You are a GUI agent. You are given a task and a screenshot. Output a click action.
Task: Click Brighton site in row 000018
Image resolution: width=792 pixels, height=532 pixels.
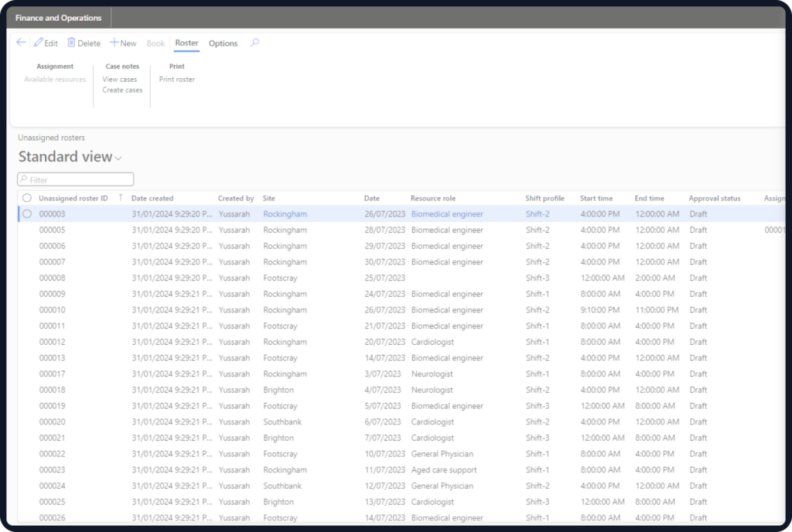tap(278, 390)
